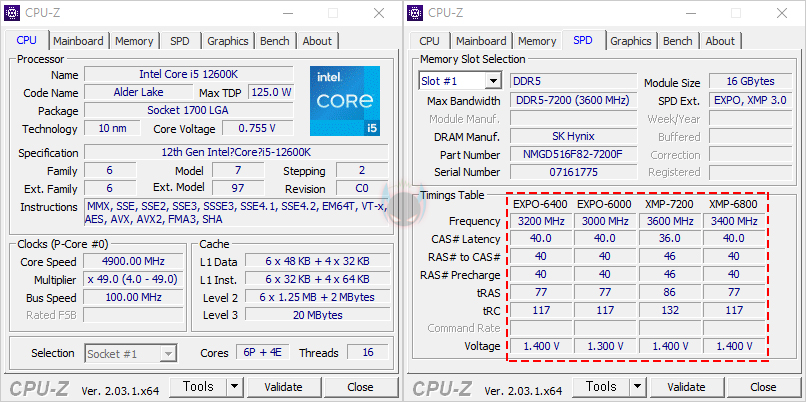
Task: Click SPD Ext. value EXPO, XMP 3.0
Action: point(750,100)
